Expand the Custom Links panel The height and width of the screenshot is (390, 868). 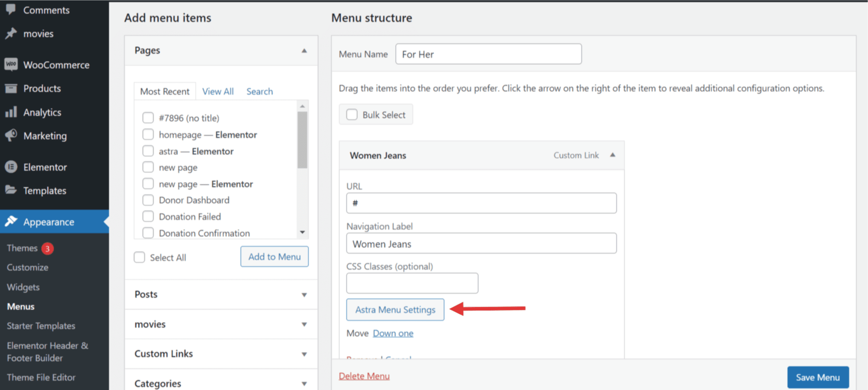pyautogui.click(x=304, y=354)
